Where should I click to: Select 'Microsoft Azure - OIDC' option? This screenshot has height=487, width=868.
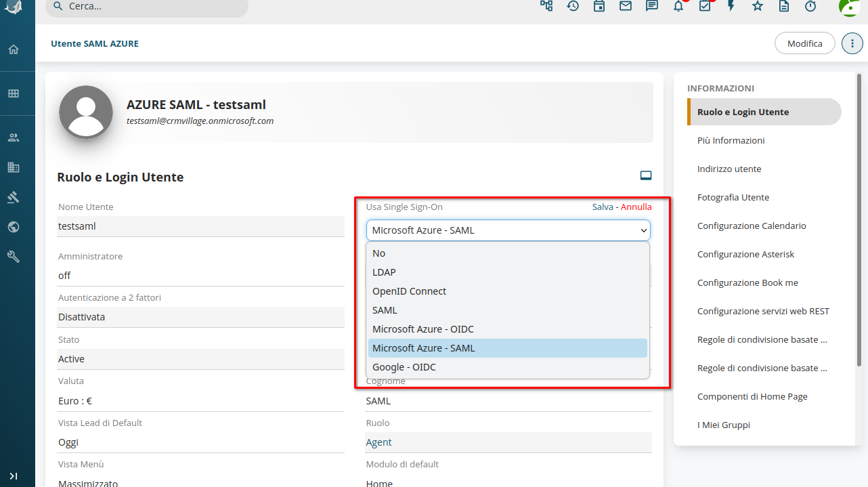508,329
